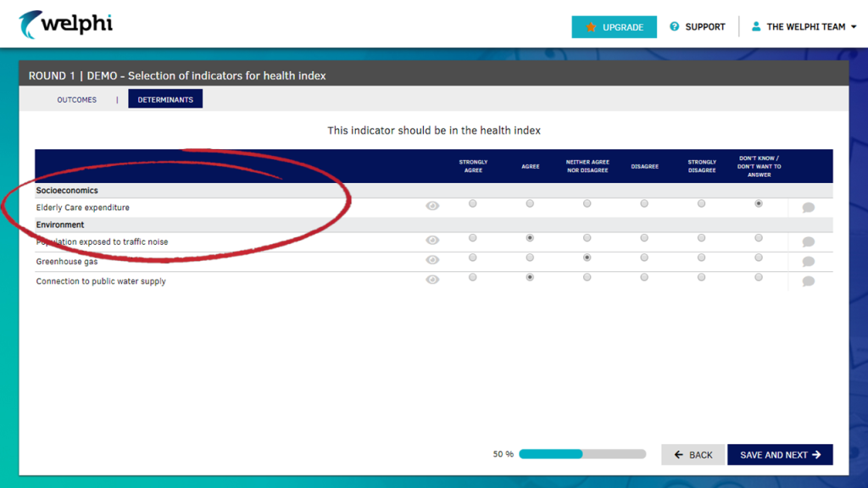
Task: Open the comment bubble for Population exposed to traffic noise
Action: point(808,241)
